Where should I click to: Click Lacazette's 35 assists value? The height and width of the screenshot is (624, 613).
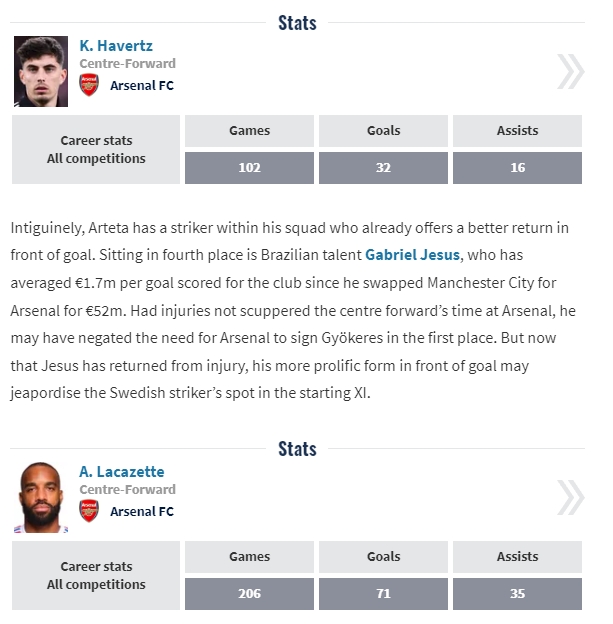coord(517,594)
